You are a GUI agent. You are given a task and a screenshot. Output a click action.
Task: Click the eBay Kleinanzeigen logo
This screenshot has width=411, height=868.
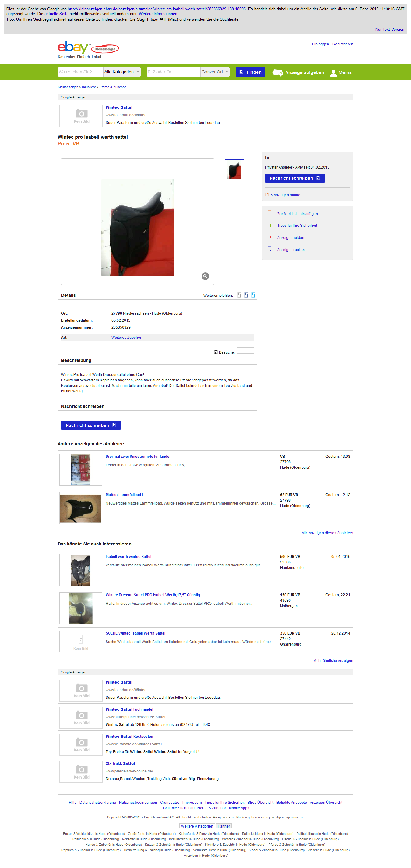click(x=88, y=48)
